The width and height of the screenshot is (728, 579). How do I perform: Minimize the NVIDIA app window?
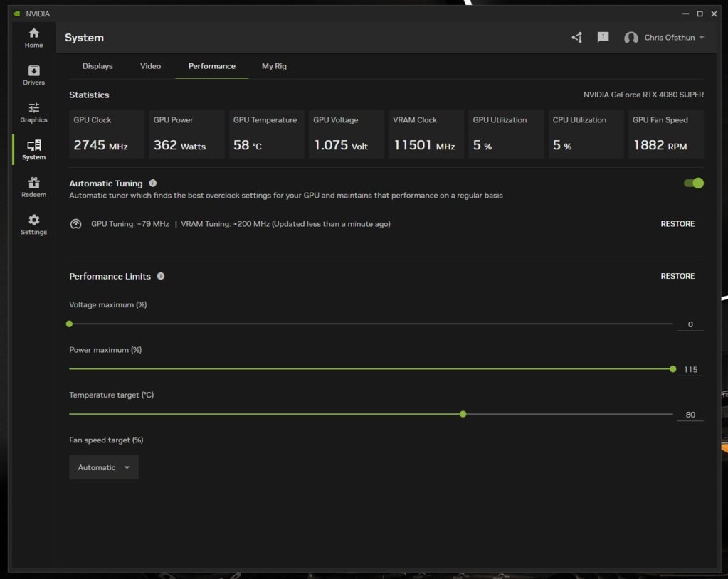pyautogui.click(x=685, y=14)
